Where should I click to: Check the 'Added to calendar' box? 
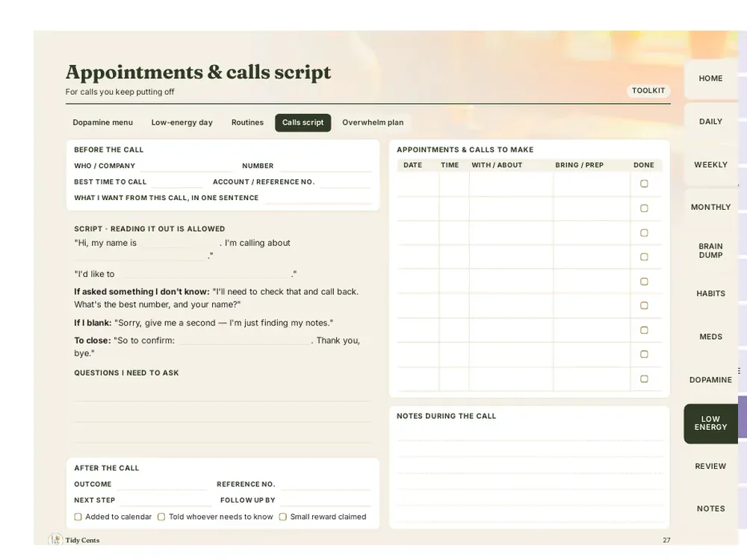[x=78, y=517]
